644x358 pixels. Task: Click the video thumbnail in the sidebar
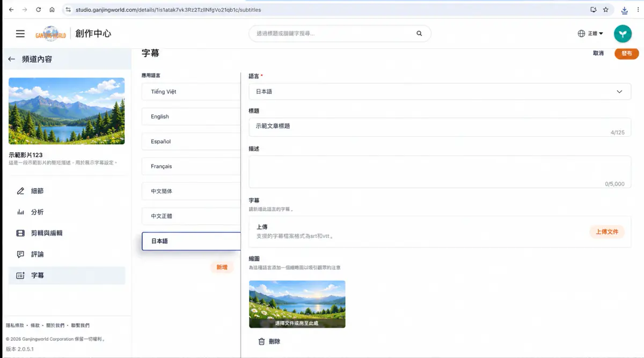point(67,111)
